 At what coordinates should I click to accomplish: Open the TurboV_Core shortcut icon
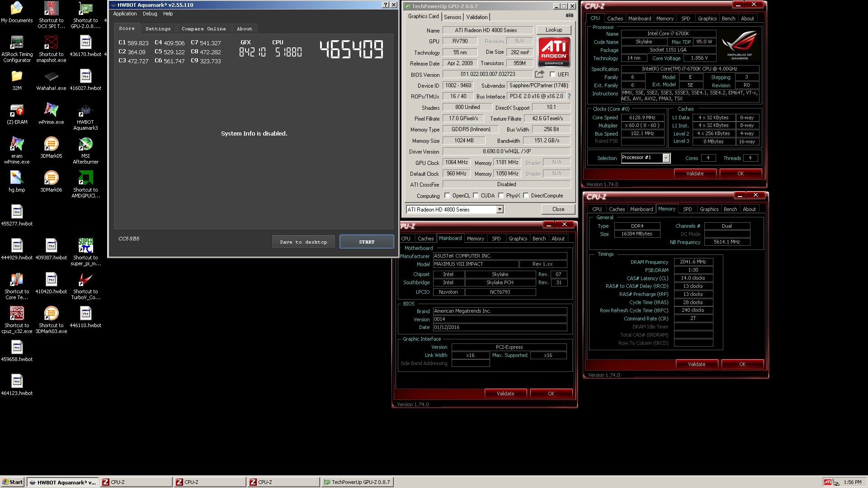point(85,286)
